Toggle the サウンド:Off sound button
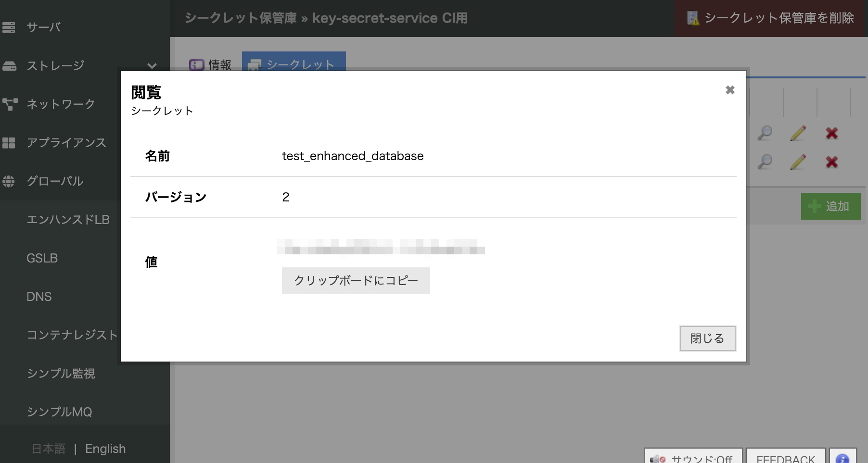This screenshot has width=868, height=463. click(693, 458)
